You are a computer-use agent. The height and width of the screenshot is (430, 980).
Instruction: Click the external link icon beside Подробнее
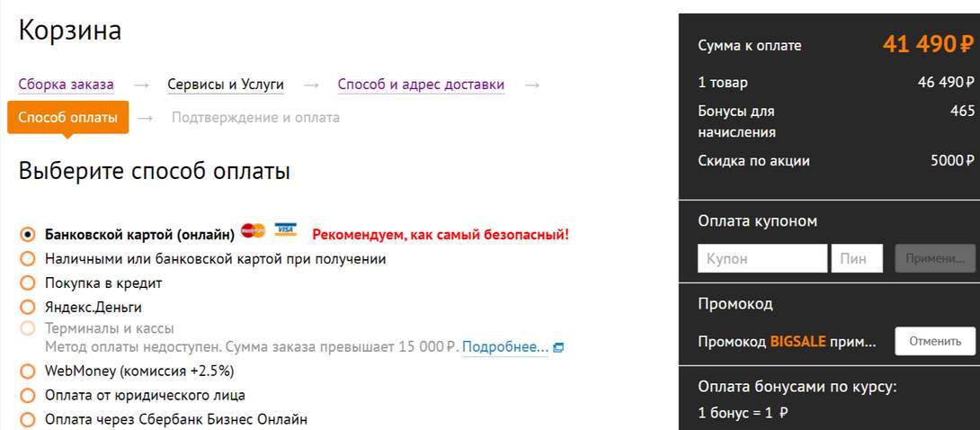pos(558,347)
